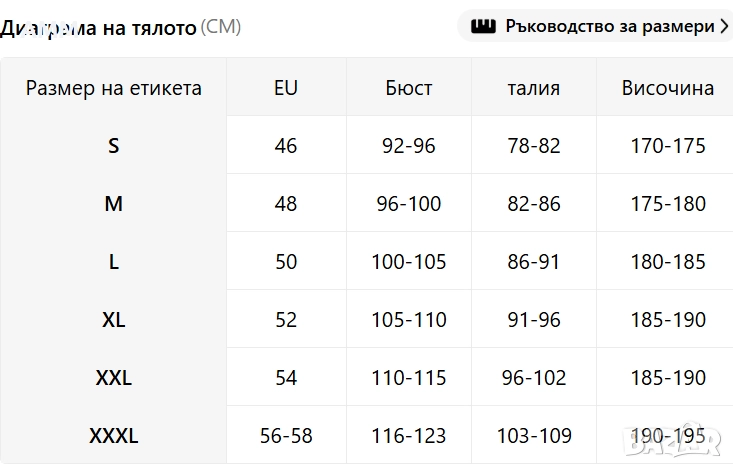The height and width of the screenshot is (469, 733).
Task: Click EU size 56-58 cell
Action: [286, 436]
